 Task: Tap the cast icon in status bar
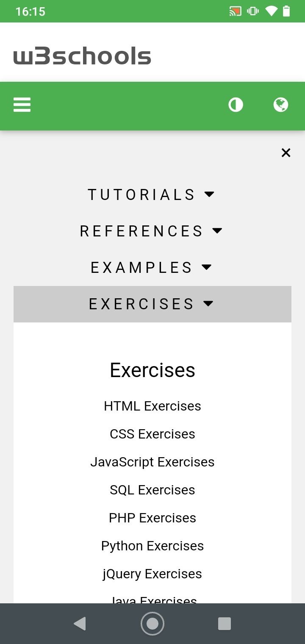235,11
